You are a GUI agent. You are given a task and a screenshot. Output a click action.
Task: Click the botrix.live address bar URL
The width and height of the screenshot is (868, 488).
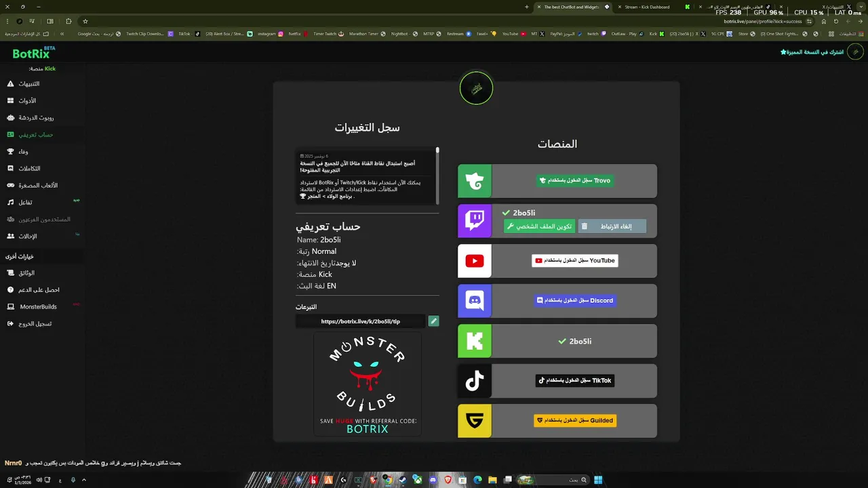(763, 21)
